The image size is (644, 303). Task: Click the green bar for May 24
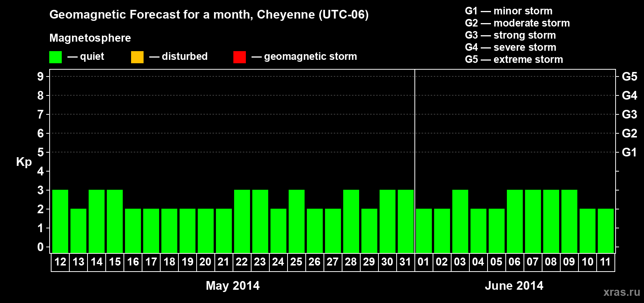point(278,231)
